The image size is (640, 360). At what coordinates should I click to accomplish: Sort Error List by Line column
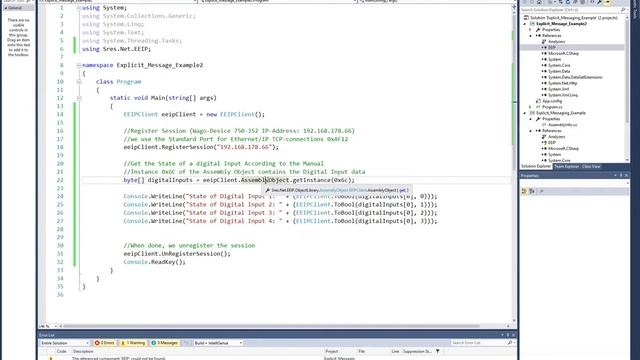click(x=395, y=351)
